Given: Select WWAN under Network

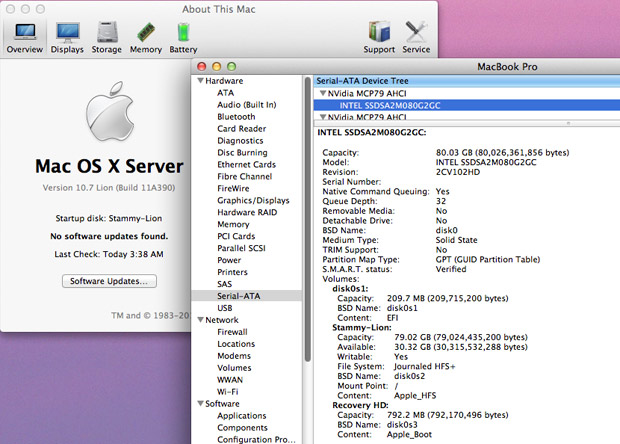Looking at the screenshot, I should coord(230,380).
